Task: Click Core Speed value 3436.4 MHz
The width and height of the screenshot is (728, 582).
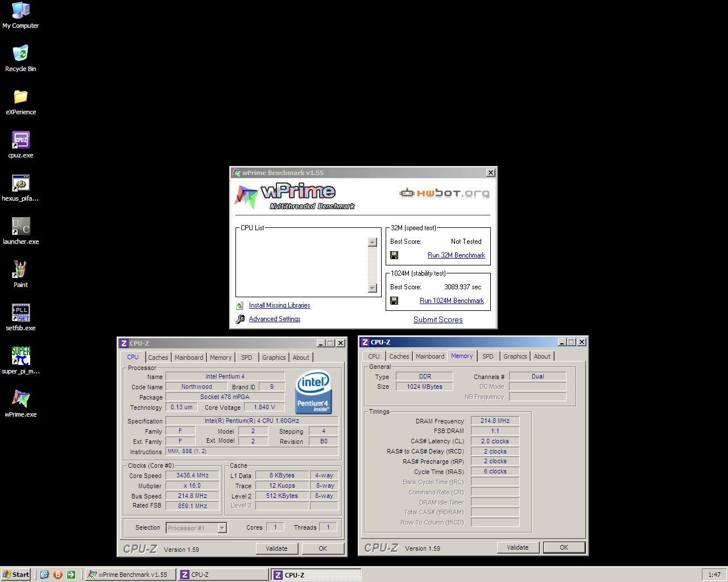Action: (192, 475)
